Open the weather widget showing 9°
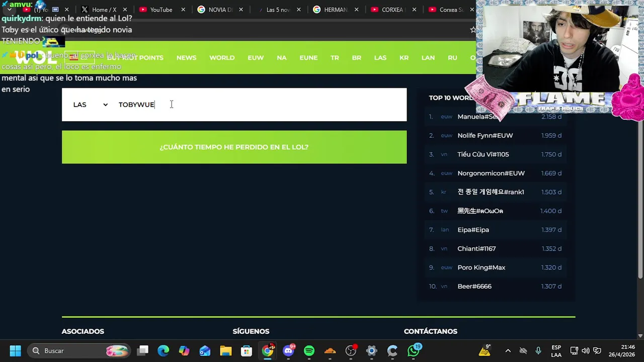This screenshot has width=644, height=362. coord(485,350)
